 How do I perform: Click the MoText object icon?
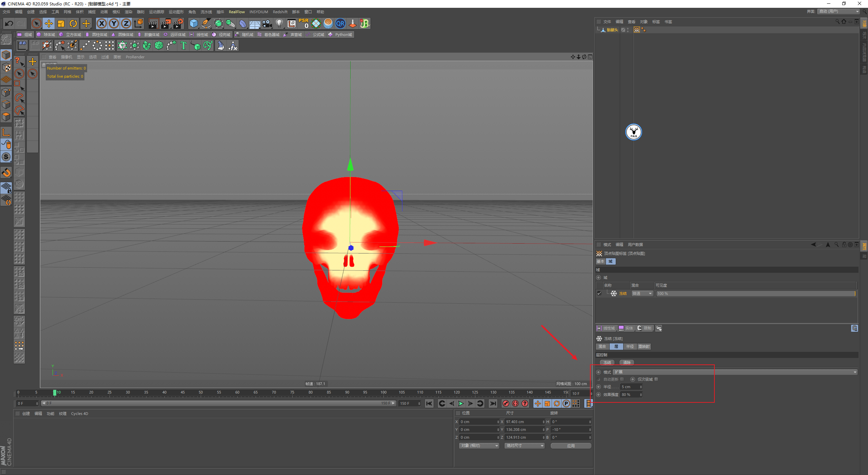pyautogui.click(x=183, y=45)
